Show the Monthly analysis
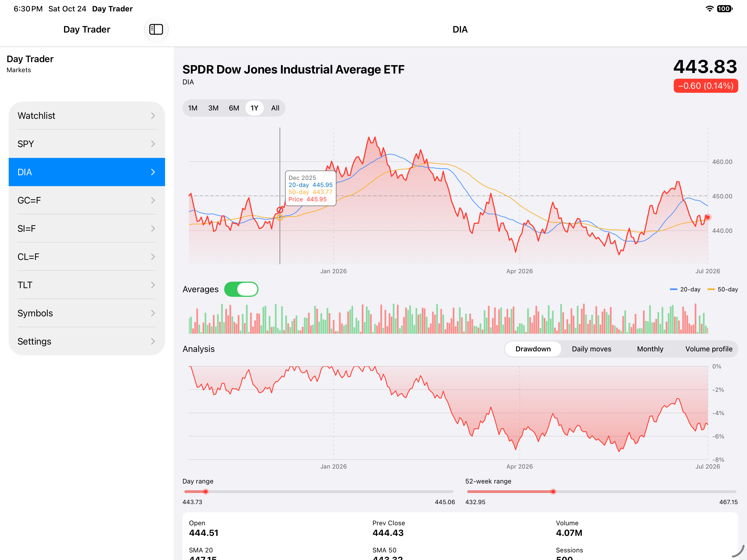 [650, 349]
